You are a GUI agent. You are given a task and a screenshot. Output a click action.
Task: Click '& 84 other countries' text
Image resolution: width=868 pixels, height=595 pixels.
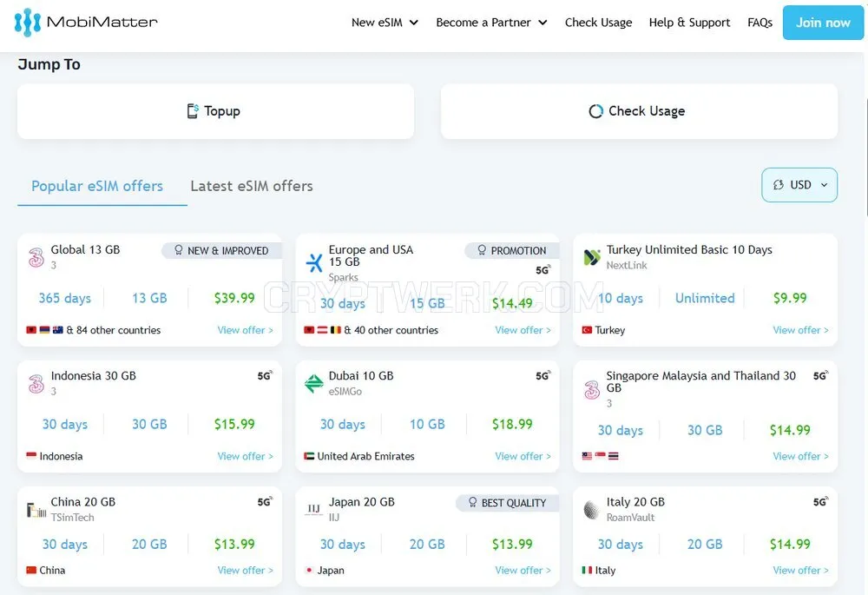pyautogui.click(x=114, y=330)
